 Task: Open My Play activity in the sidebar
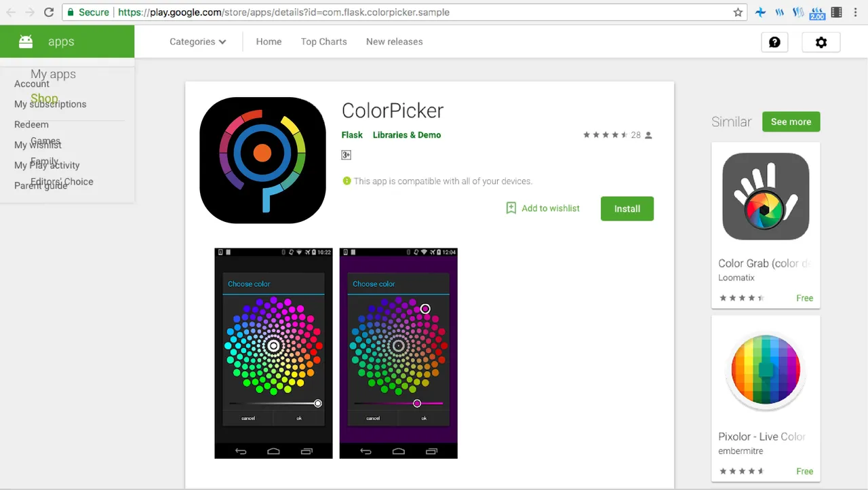point(47,165)
